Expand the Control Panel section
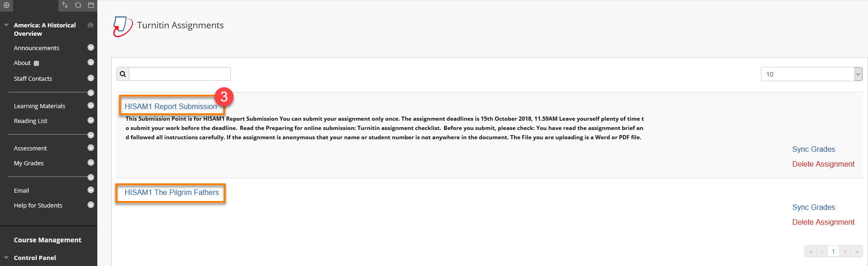Viewport: 868px width, 266px height. [6, 258]
